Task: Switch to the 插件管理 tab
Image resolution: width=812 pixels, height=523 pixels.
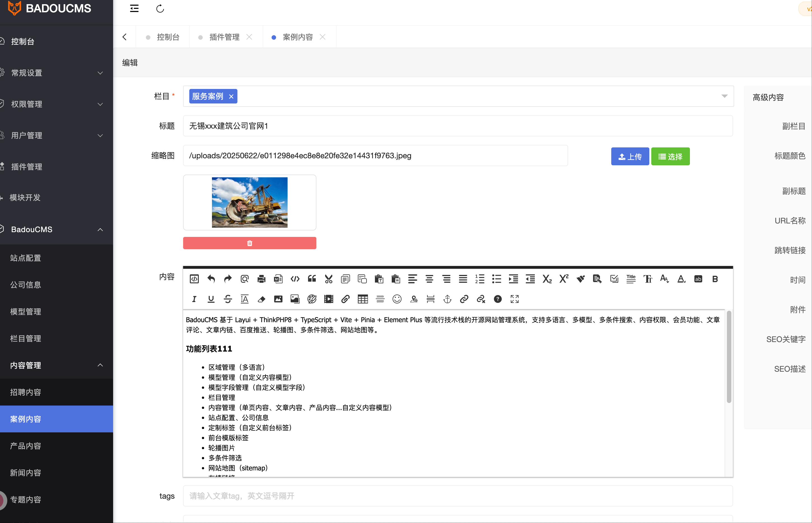Action: point(224,37)
